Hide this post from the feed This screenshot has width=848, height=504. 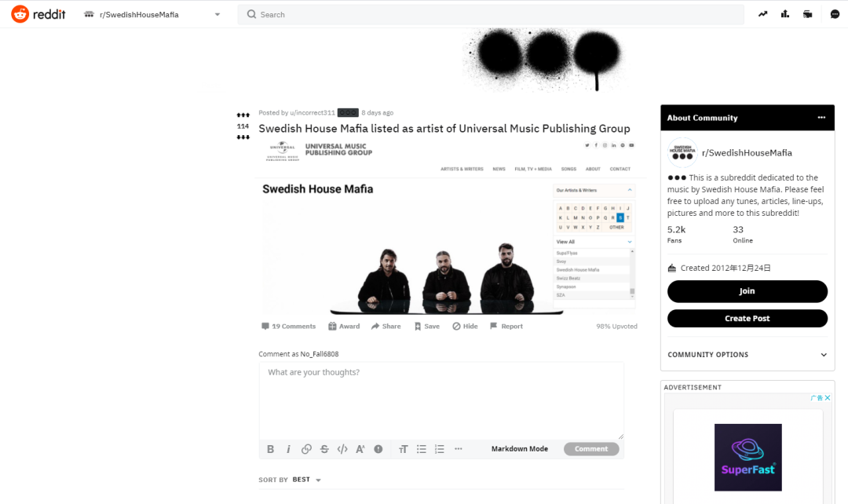pos(465,326)
